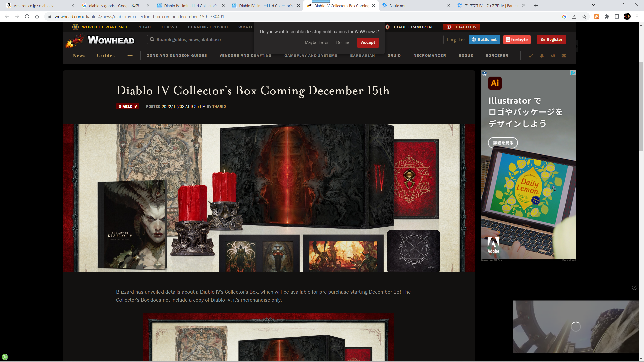Click the envelope mail icon

pos(564,56)
